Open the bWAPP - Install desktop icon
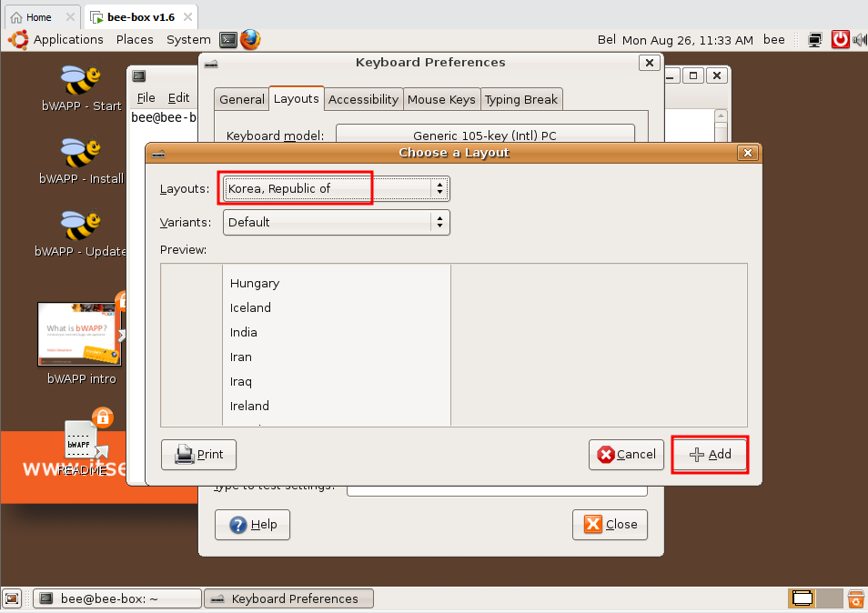 81,161
